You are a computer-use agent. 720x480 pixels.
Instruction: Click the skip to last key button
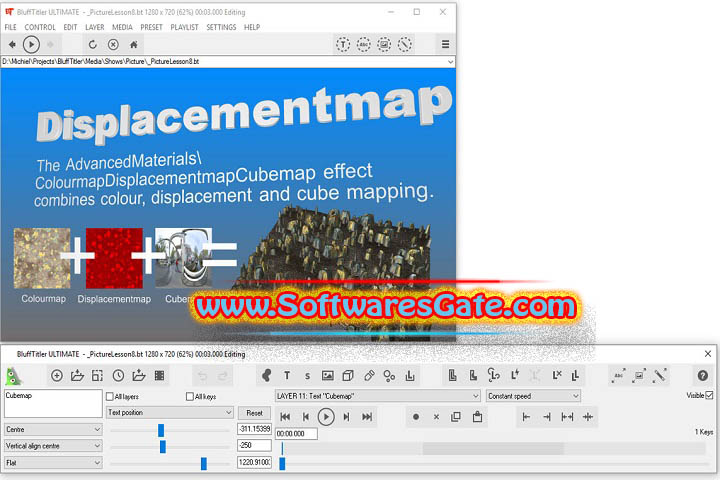point(367,417)
